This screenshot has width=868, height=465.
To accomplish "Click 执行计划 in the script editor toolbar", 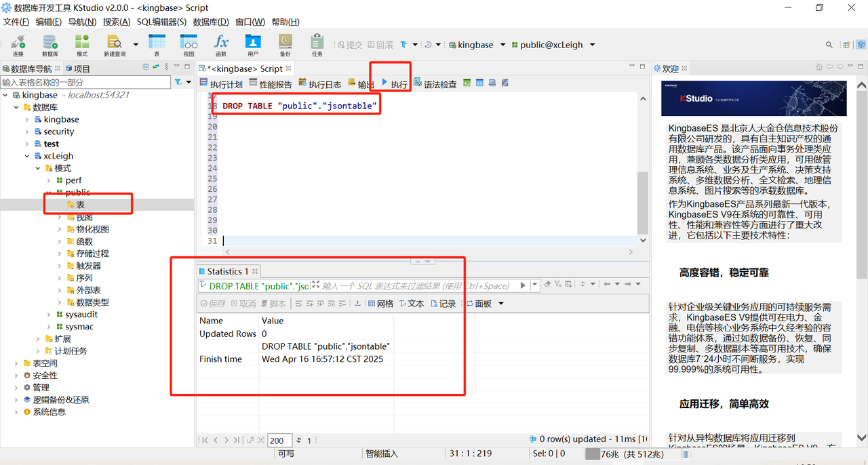I will point(221,83).
